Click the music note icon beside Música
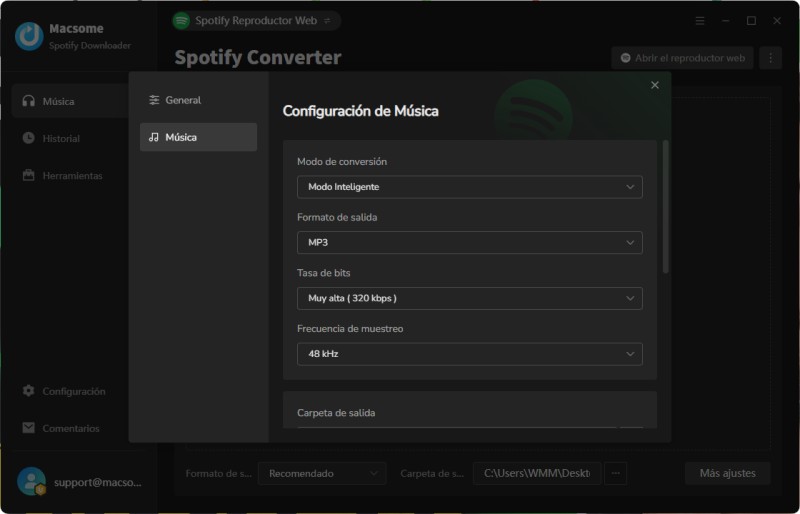Image resolution: width=800 pixels, height=514 pixels. (x=154, y=137)
